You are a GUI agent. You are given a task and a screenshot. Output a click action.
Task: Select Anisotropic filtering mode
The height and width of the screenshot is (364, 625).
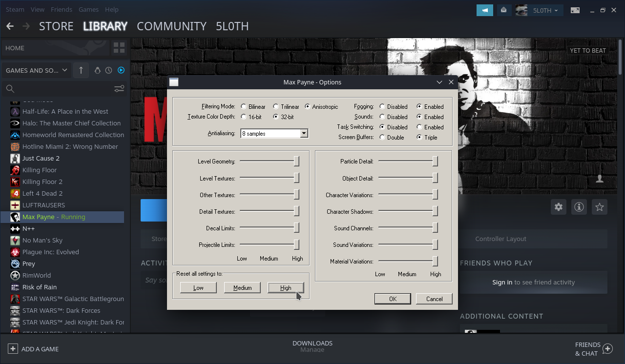point(308,106)
